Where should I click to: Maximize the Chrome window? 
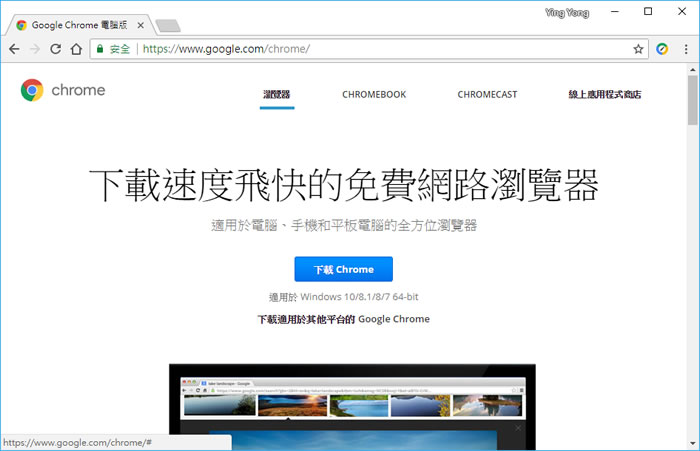pyautogui.click(x=648, y=12)
